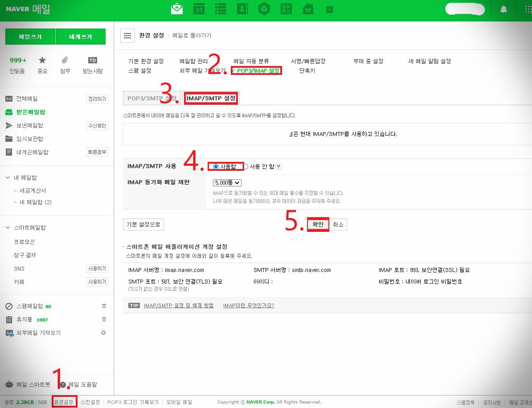Viewport: 532px width, 408px height.
Task: Open settings gear for 외부메일 가져오기
Action: [x=103, y=333]
